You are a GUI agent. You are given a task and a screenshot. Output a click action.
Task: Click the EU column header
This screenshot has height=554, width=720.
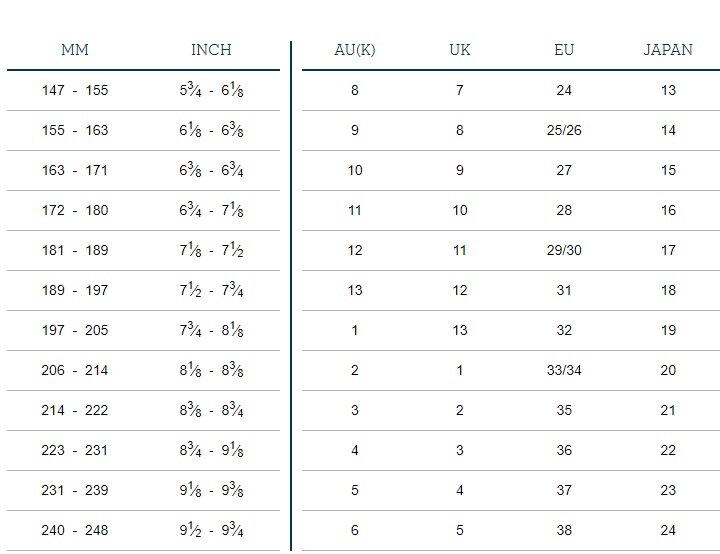click(564, 50)
